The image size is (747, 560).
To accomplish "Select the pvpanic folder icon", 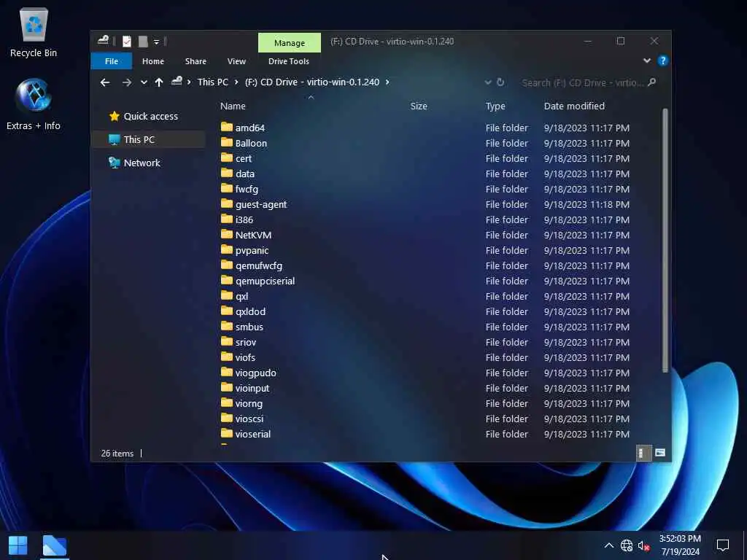I will 227,249.
